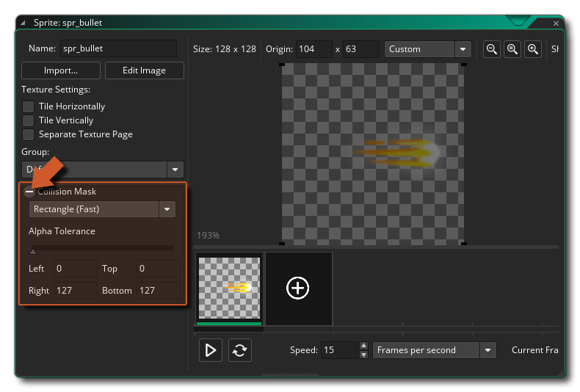
Task: Enable the Tile Vertically checkbox
Action: (28, 120)
